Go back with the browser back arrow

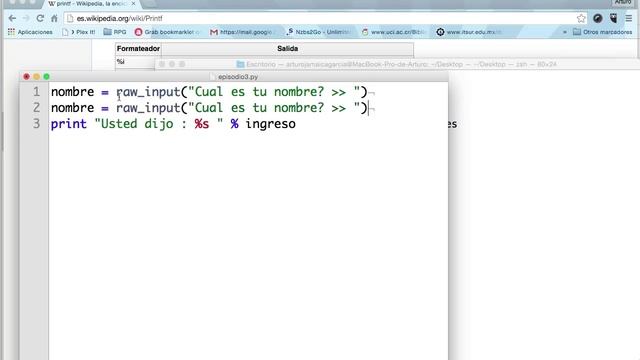tap(12, 18)
